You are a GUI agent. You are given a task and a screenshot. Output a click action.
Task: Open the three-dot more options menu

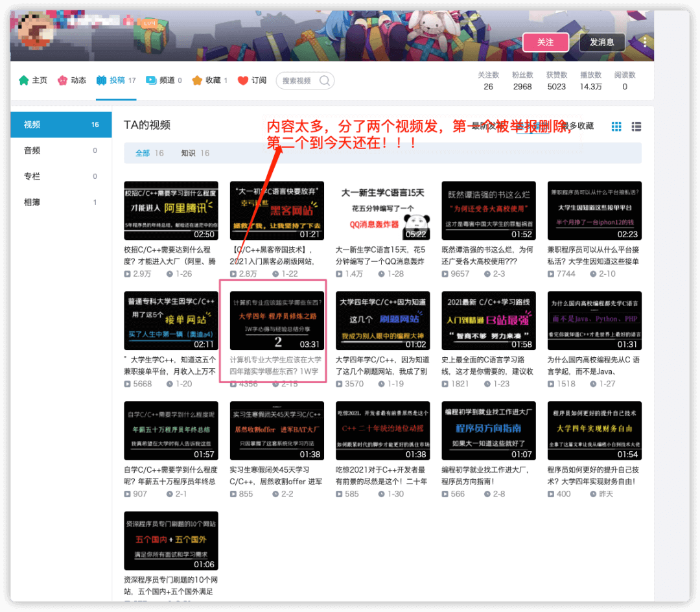point(645,42)
